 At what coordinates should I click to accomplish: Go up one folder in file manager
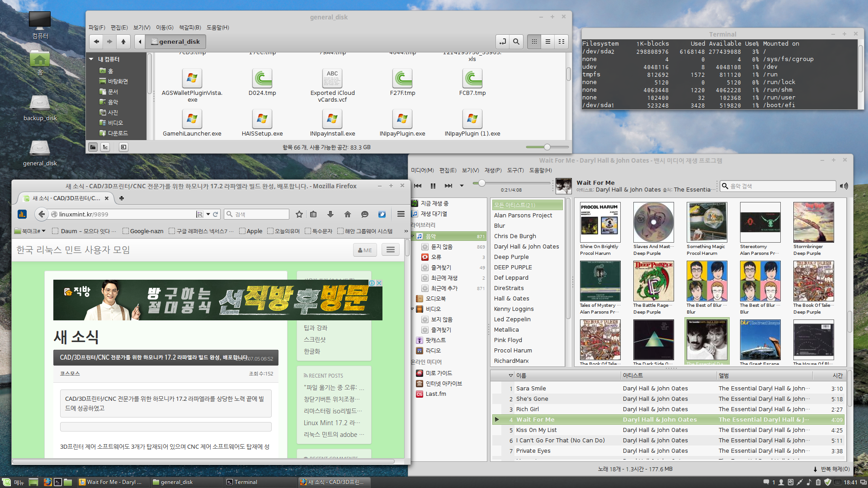[123, 42]
